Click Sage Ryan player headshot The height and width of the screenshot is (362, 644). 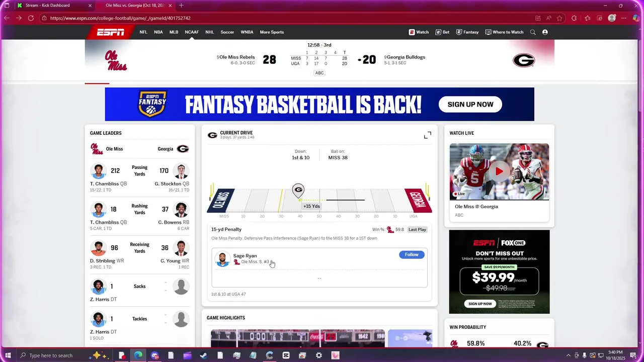(x=222, y=259)
